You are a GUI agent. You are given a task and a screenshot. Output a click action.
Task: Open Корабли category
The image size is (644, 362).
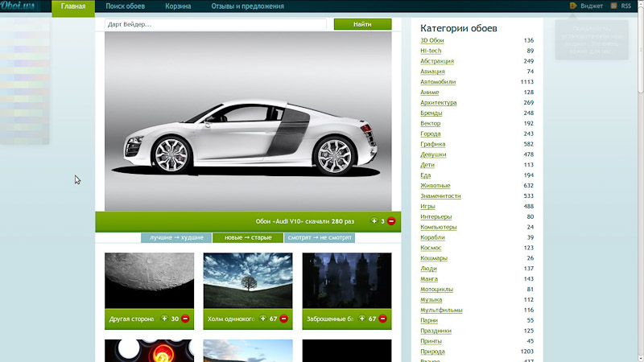click(x=432, y=237)
